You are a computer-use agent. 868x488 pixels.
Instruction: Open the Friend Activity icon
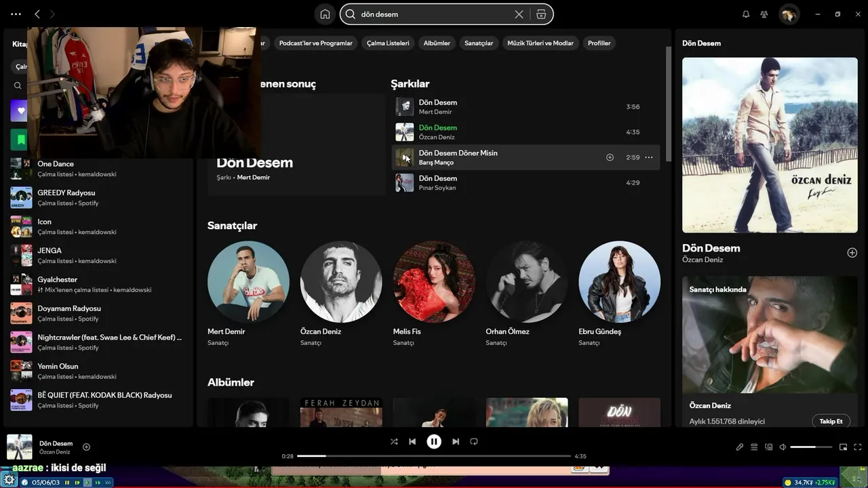point(764,14)
